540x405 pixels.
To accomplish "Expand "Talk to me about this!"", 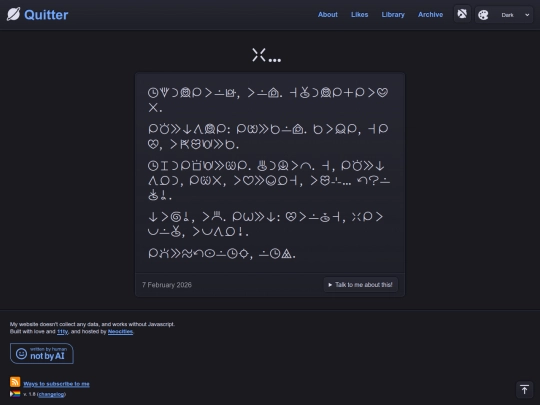I will [360, 285].
